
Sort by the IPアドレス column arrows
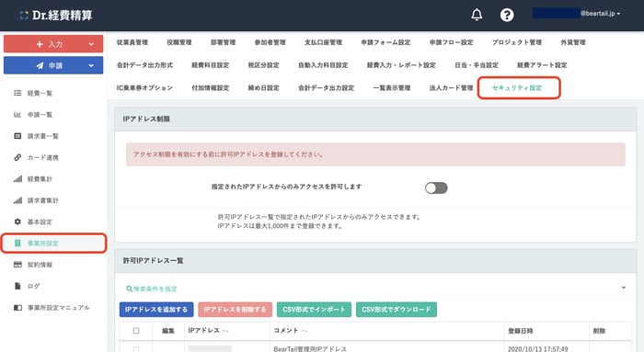pos(225,331)
